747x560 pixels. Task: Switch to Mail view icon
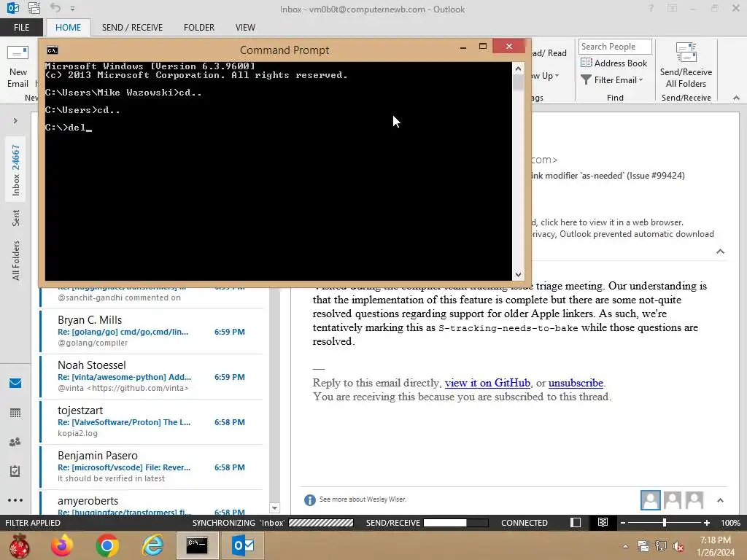(15, 383)
